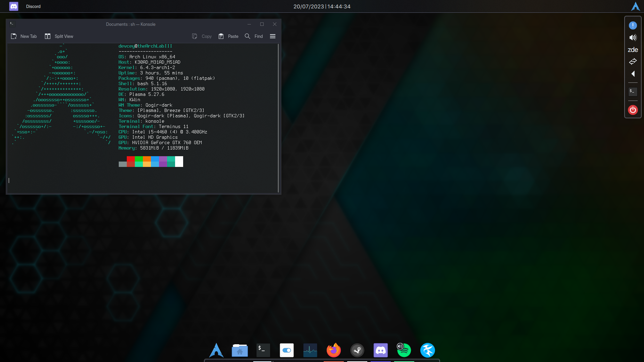
Task: Activate Split View in Konsole
Action: pyautogui.click(x=59, y=36)
